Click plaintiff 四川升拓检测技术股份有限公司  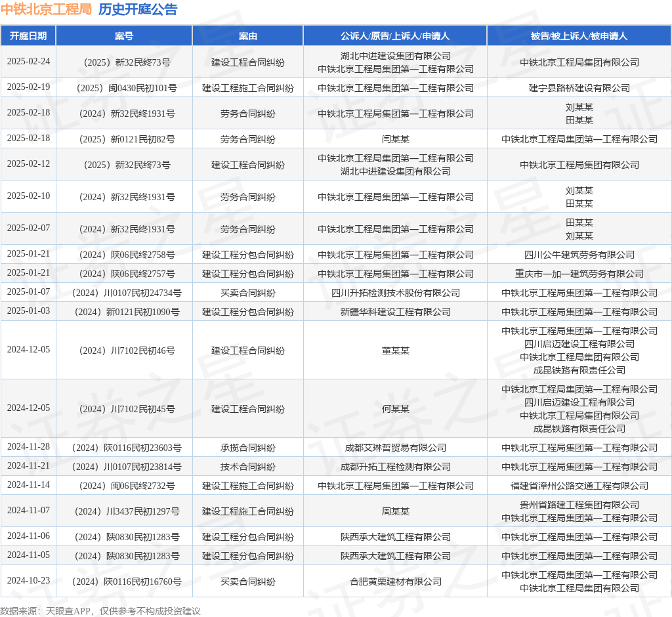click(x=395, y=293)
